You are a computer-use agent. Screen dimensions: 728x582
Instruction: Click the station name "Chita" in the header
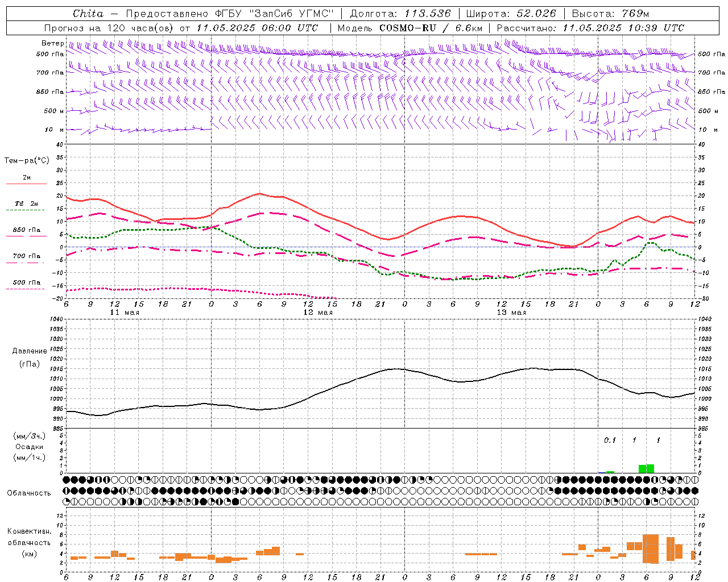pyautogui.click(x=88, y=14)
